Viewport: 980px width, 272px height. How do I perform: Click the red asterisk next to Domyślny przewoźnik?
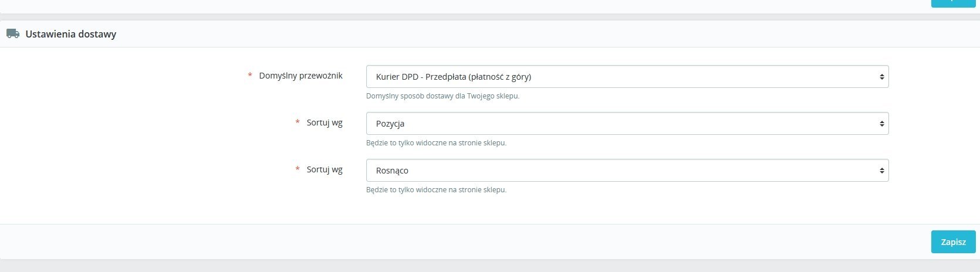251,76
